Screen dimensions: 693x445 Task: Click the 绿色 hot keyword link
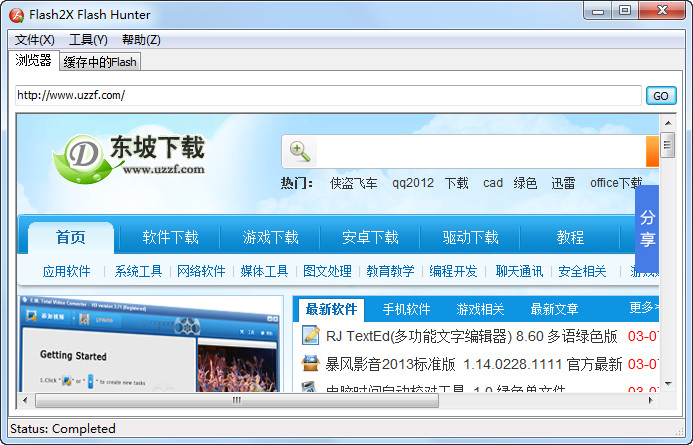tap(525, 183)
